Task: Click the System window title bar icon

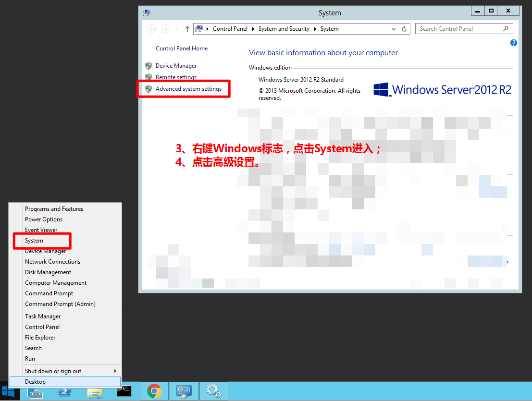Action: pyautogui.click(x=147, y=13)
